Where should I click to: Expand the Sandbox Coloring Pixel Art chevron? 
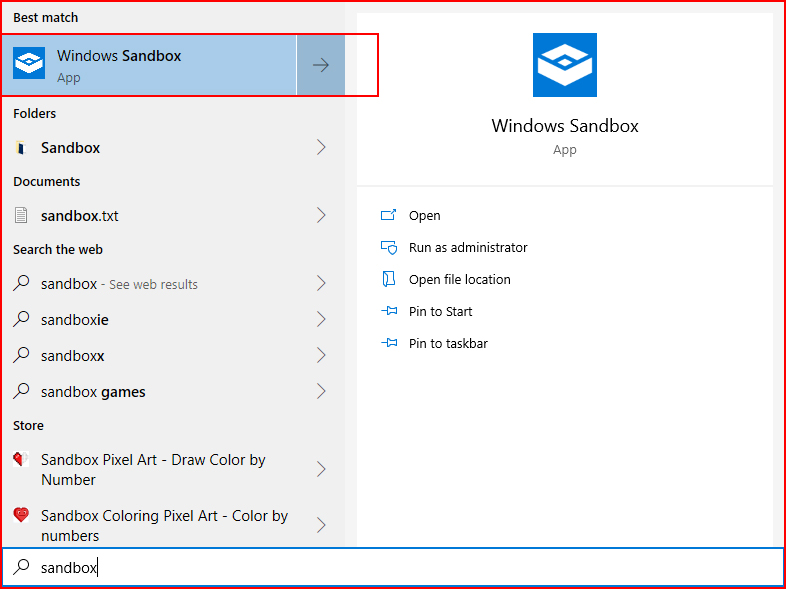click(x=321, y=525)
